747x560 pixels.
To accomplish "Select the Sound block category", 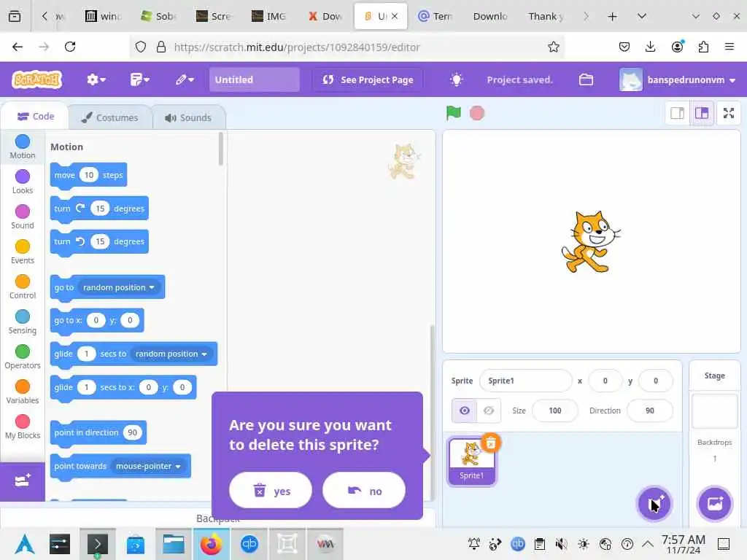I will coord(23,217).
